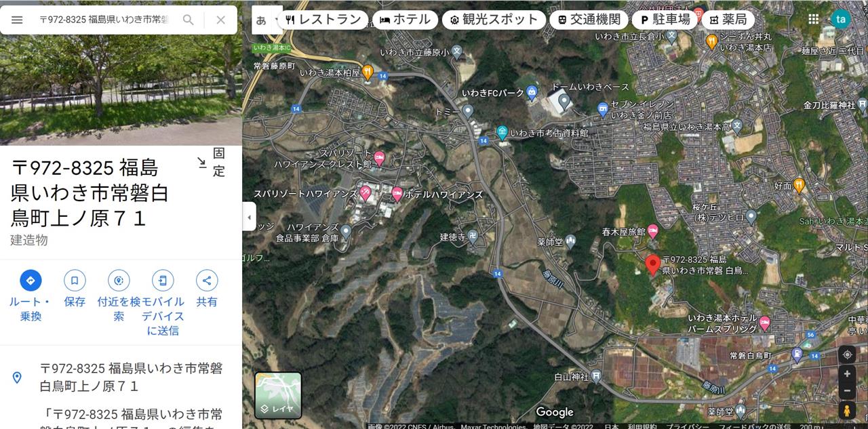Select the 建徳寺 temple marker

click(473, 237)
